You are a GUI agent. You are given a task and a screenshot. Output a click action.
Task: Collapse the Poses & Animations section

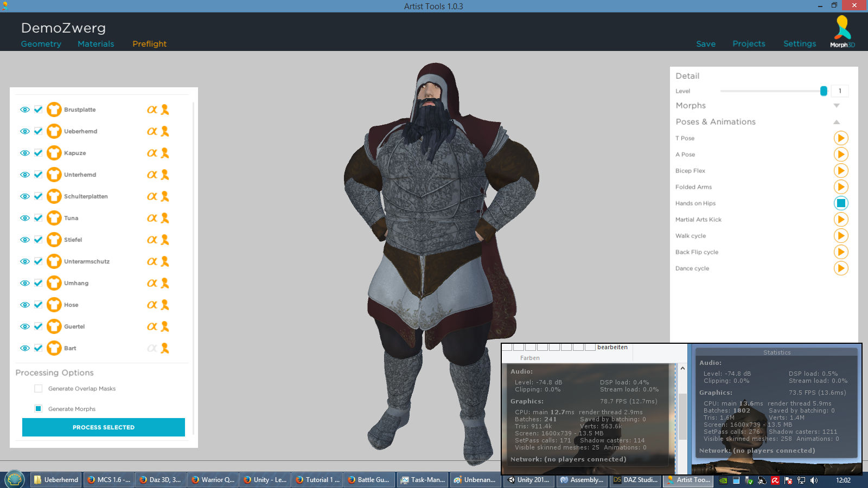(836, 122)
